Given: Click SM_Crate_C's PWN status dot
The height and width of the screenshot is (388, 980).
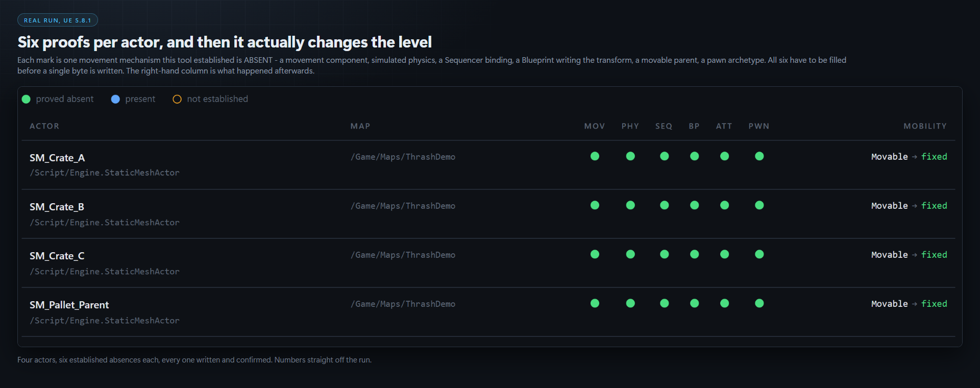Looking at the screenshot, I should 759,254.
